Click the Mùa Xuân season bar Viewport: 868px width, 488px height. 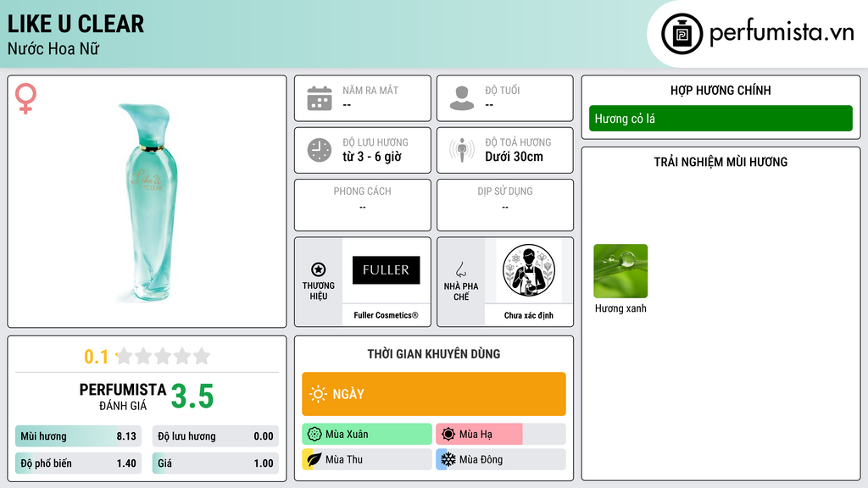point(367,435)
